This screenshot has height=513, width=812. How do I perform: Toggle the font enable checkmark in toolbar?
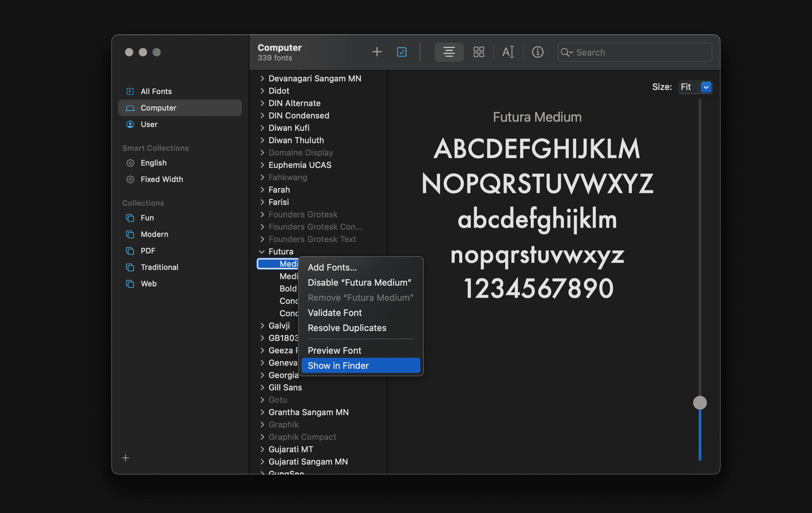click(401, 52)
